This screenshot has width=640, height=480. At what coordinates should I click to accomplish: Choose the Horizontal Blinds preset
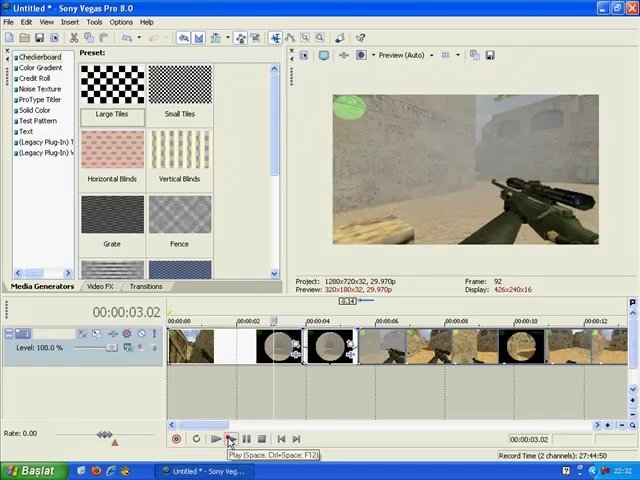pyautogui.click(x=113, y=149)
